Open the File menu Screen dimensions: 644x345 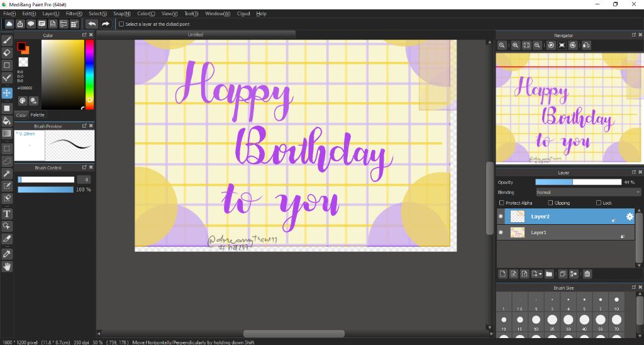click(x=9, y=14)
